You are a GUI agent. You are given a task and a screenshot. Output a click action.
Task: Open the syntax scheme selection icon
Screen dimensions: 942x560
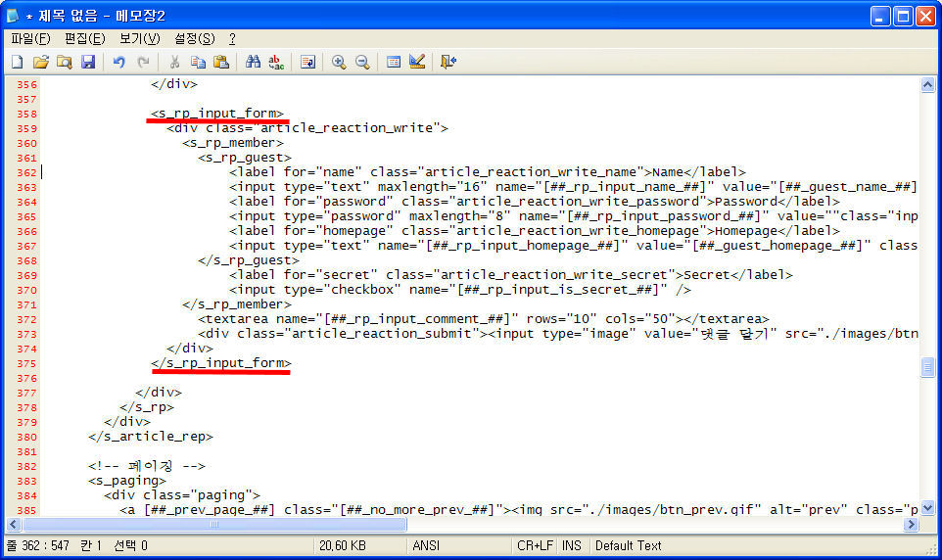[394, 62]
